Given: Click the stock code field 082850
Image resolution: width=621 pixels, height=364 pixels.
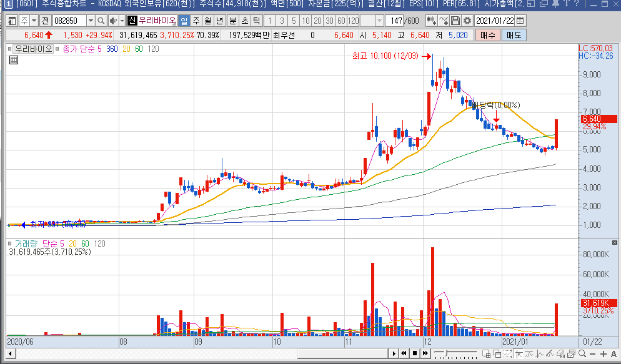Looking at the screenshot, I should [x=69, y=21].
